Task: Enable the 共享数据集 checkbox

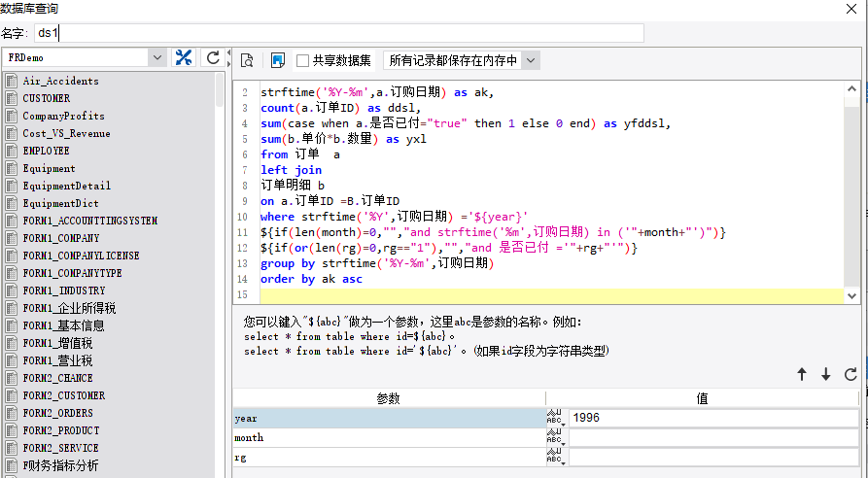Action: pyautogui.click(x=303, y=61)
